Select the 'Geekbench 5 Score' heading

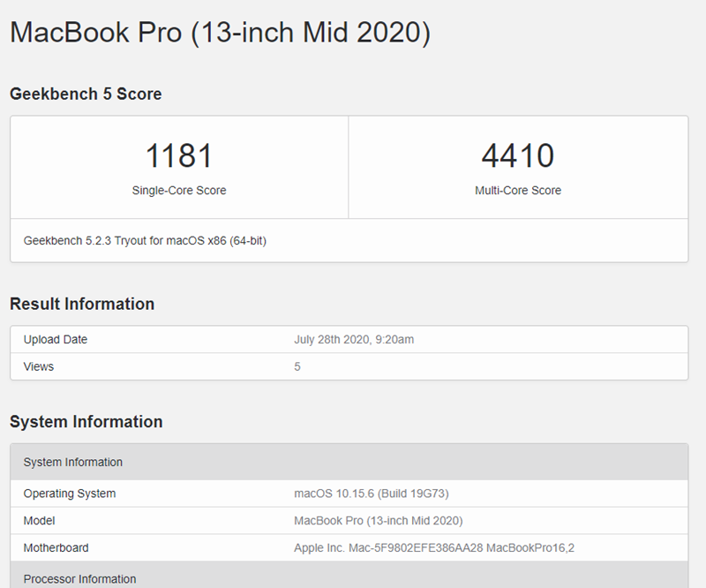click(86, 94)
